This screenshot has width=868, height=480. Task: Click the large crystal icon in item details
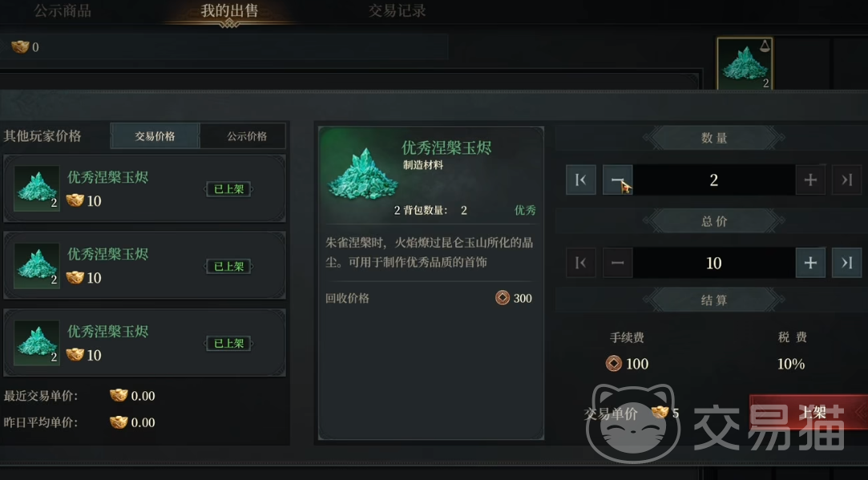(x=363, y=174)
